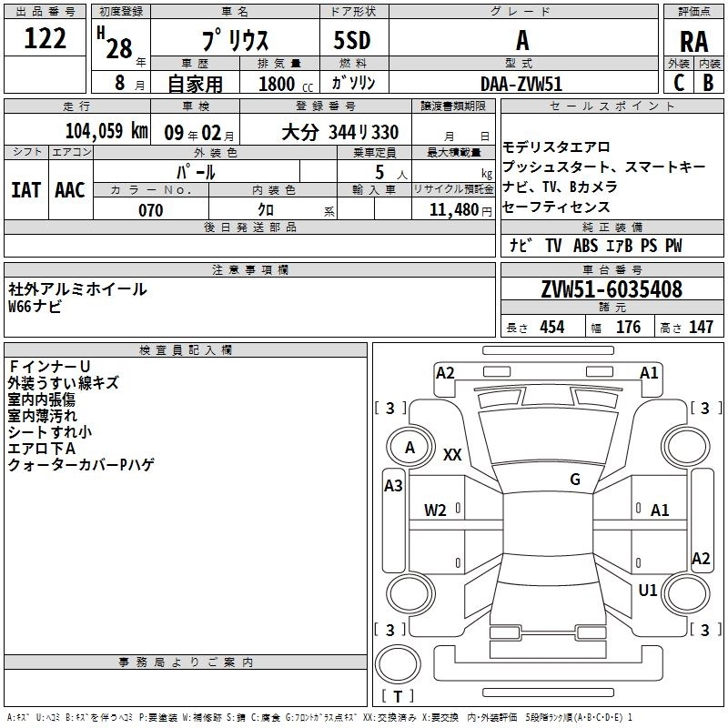Click the [T] spare tire marker

398,697
